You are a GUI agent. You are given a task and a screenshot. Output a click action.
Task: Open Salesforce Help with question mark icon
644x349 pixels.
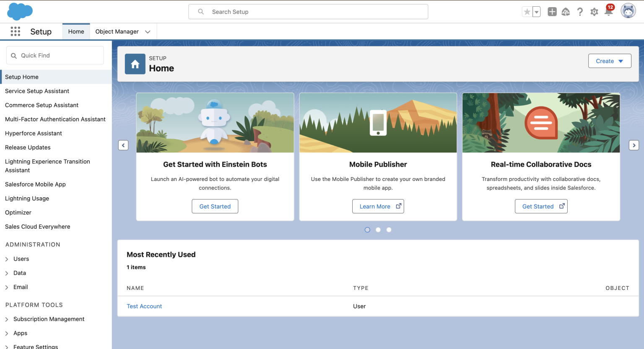click(580, 12)
